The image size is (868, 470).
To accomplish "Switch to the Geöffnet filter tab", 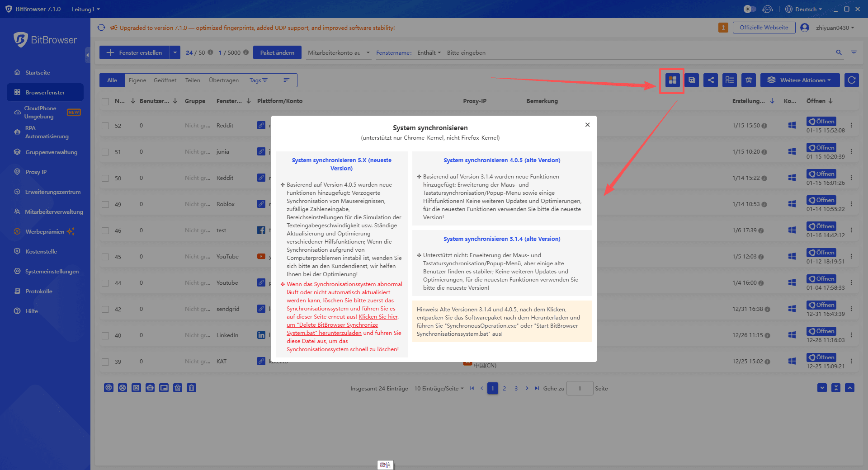I will point(165,80).
